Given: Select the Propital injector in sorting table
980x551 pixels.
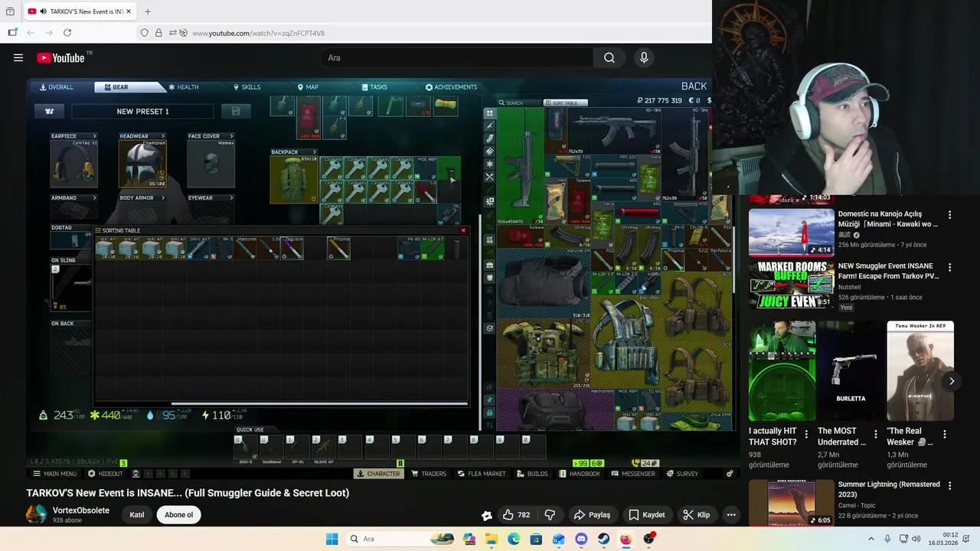Looking at the screenshot, I should (338, 248).
